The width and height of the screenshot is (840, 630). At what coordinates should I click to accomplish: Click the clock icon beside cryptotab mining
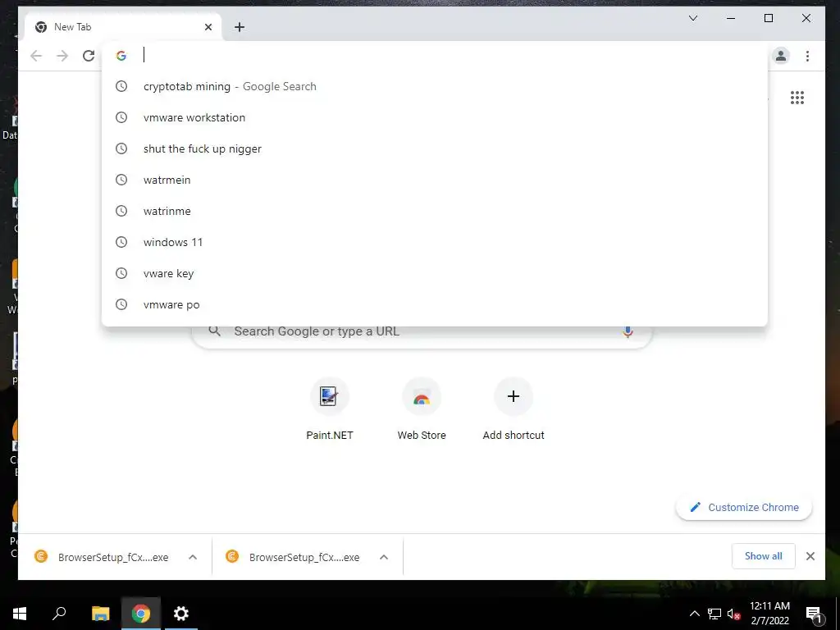[x=121, y=86]
